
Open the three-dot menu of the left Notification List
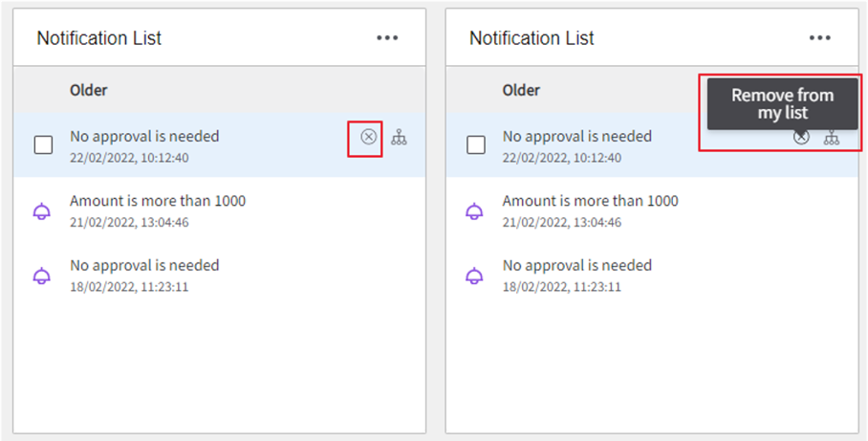point(387,37)
